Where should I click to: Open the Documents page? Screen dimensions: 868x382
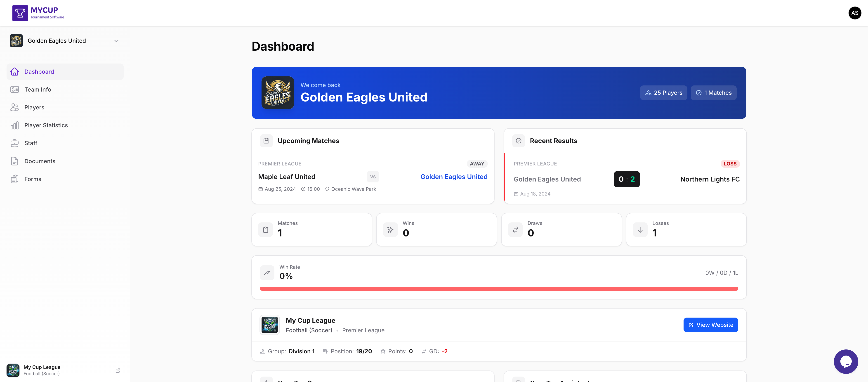pyautogui.click(x=39, y=161)
